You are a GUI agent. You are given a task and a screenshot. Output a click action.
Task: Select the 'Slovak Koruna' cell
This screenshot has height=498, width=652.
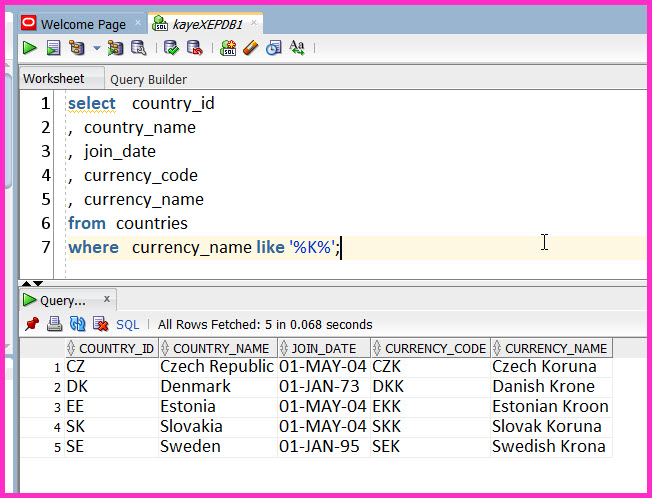point(551,427)
